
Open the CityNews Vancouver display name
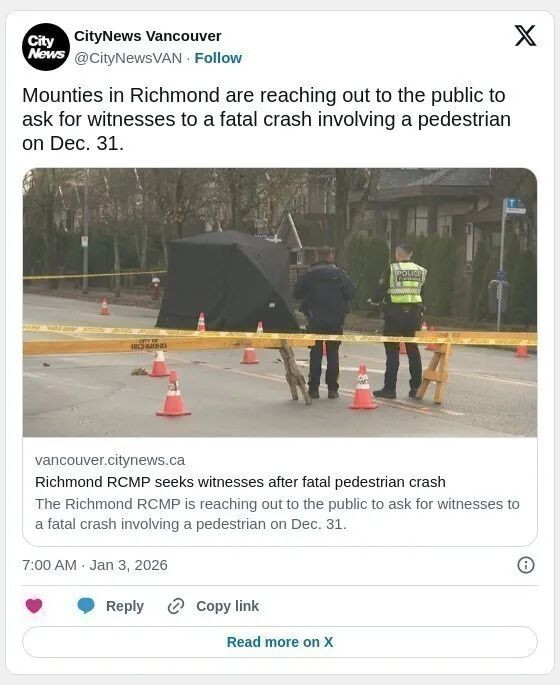click(148, 36)
